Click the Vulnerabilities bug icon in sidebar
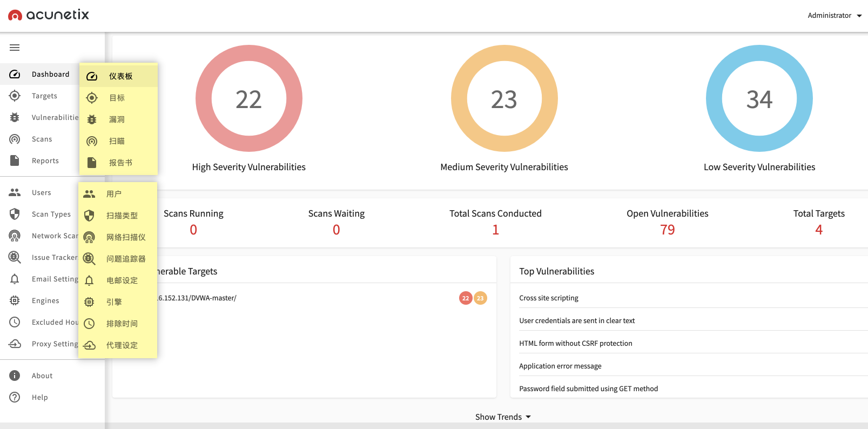The image size is (868, 429). (15, 117)
